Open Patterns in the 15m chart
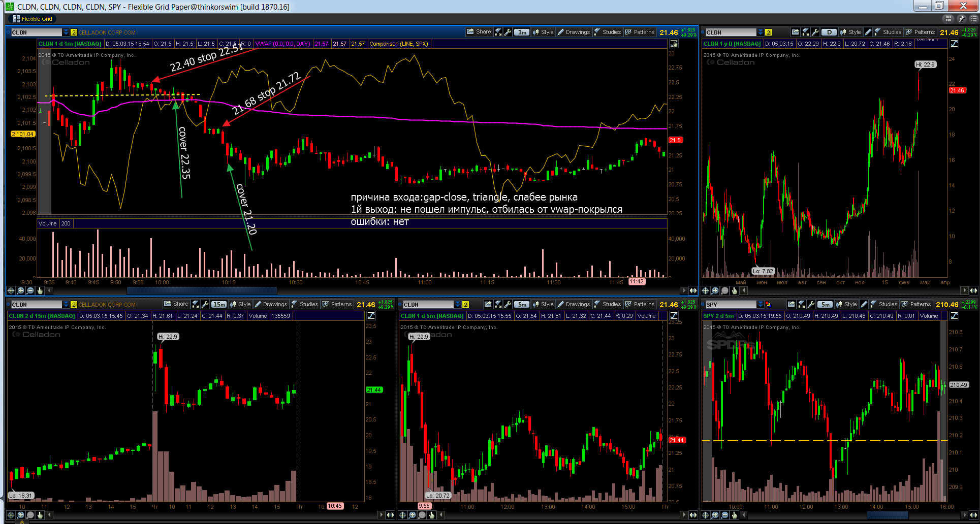This screenshot has height=524, width=980. (x=337, y=304)
